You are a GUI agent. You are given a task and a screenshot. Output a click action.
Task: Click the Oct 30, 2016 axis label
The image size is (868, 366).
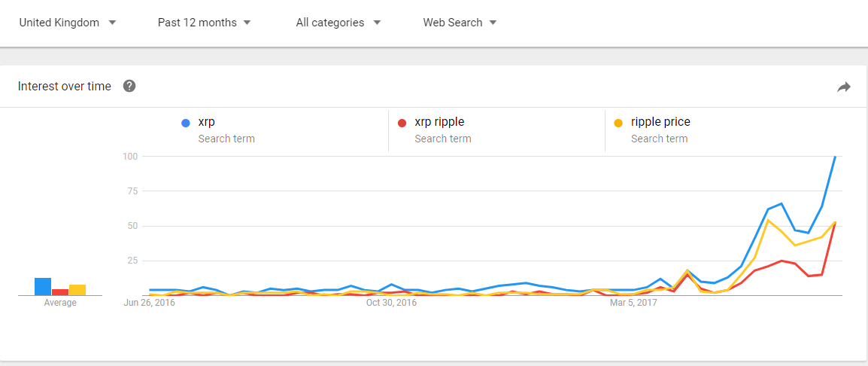pos(391,303)
